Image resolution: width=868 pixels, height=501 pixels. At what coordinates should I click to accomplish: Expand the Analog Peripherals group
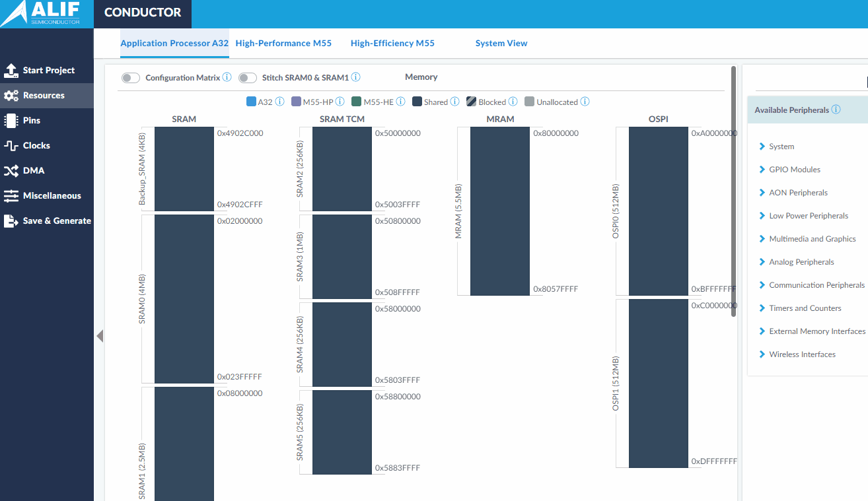tap(762, 262)
